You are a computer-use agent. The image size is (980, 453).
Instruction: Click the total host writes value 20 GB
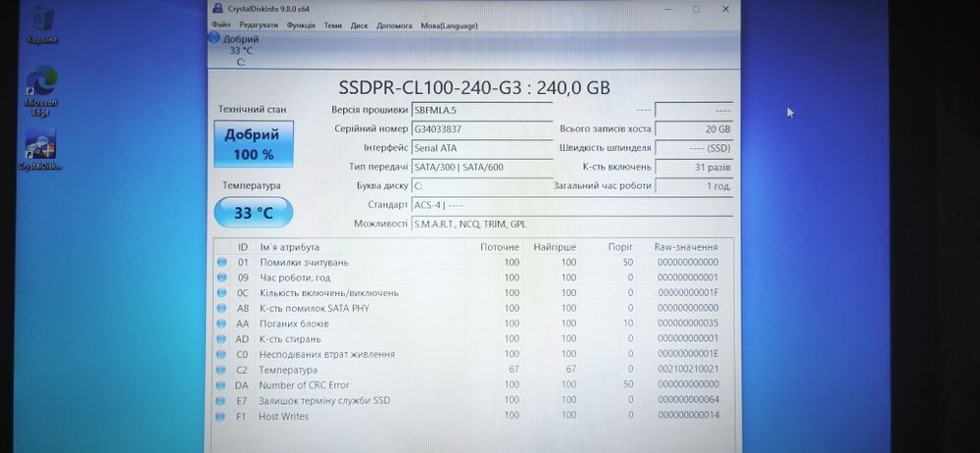694,128
